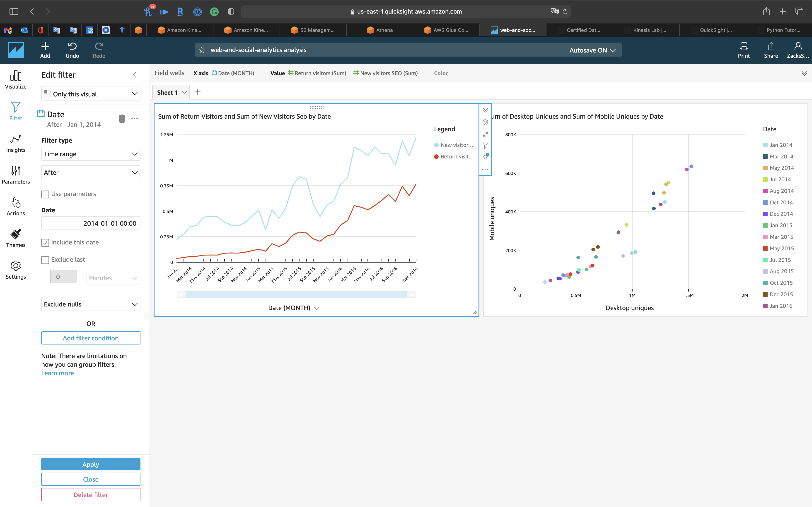
Task: Open the Parameters panel
Action: pos(15,175)
